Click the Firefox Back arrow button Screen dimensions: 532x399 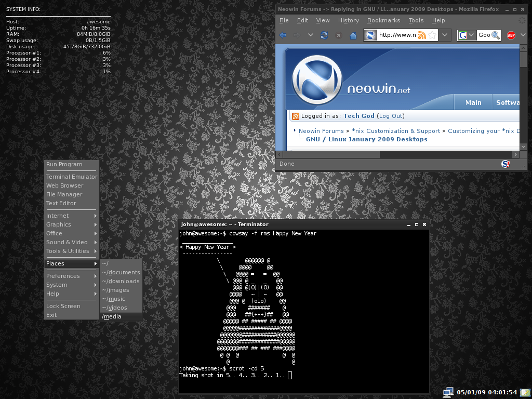(283, 35)
